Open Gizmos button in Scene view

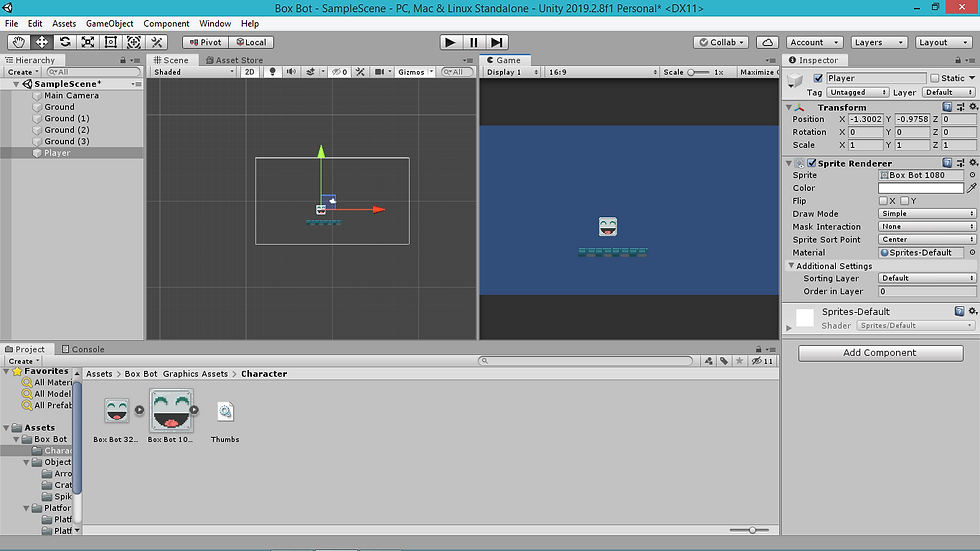[415, 72]
